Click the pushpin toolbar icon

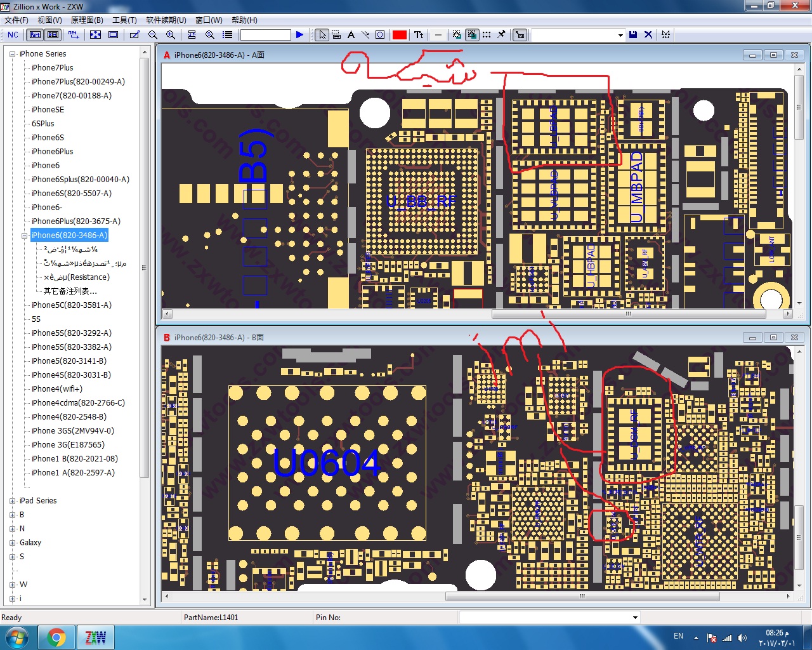[501, 35]
